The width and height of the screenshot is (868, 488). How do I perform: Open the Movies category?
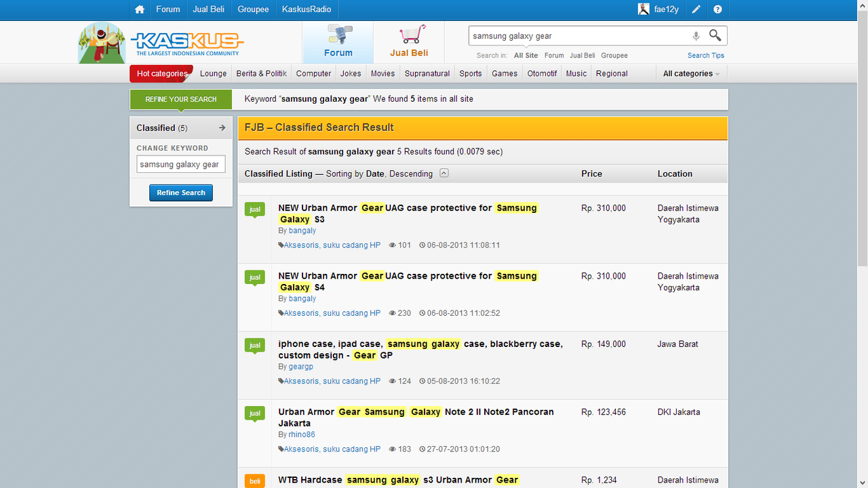(x=382, y=74)
